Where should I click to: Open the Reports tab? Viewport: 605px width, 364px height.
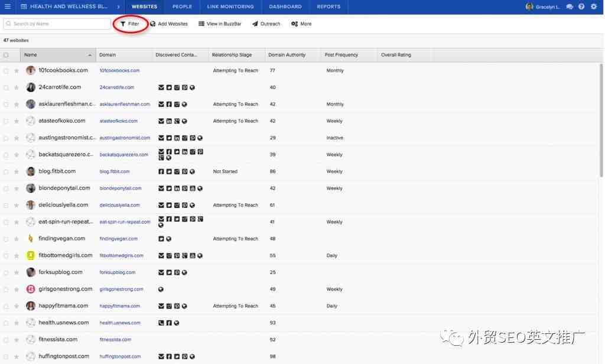[x=328, y=6]
